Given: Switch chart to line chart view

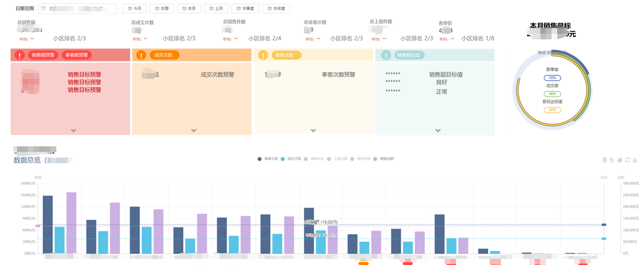Looking at the screenshot, I should [612, 160].
